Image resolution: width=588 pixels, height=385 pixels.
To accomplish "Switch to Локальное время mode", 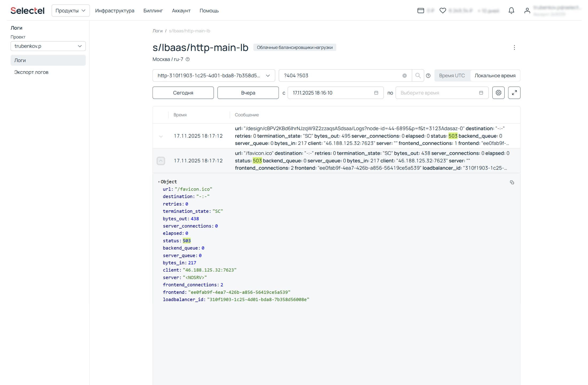I will point(495,76).
